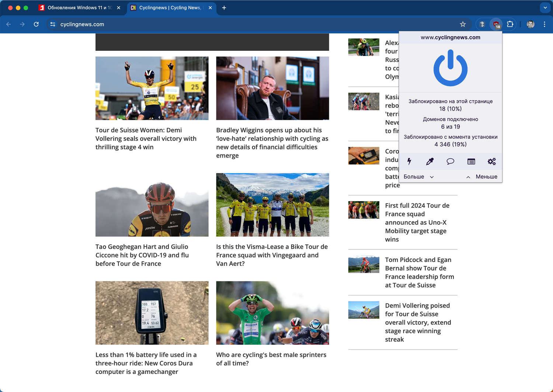553x392 pixels.
Task: Click the Coros device sidebar thumbnail
Action: pos(364,156)
